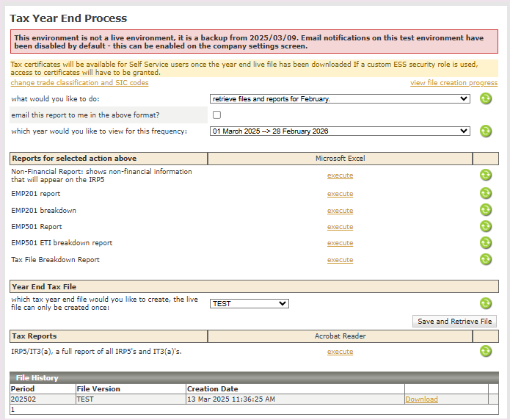The width and height of the screenshot is (510, 420).
Task: Click green icon in IRP5/IT3(a) report row
Action: [x=485, y=352]
